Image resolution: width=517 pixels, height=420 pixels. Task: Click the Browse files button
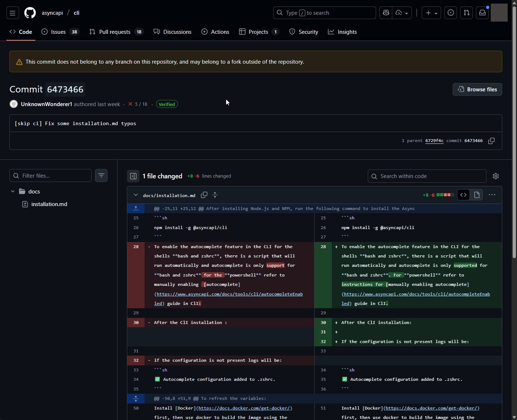tap(477, 90)
